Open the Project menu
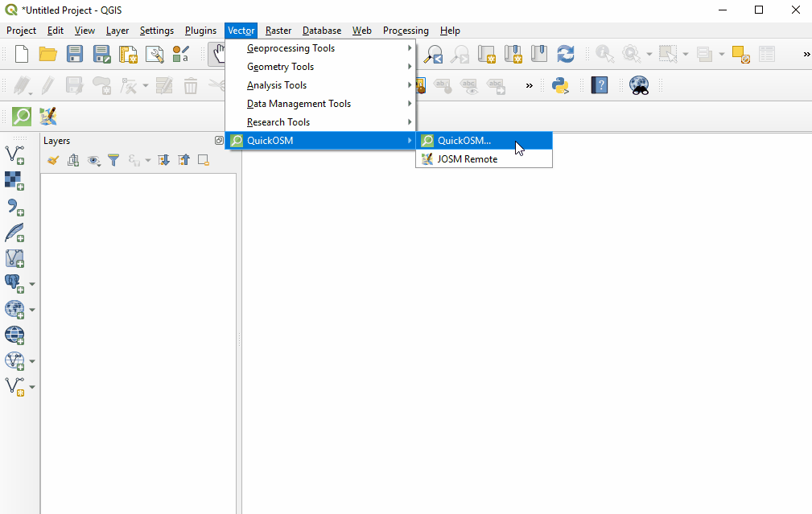812x514 pixels. (21, 31)
